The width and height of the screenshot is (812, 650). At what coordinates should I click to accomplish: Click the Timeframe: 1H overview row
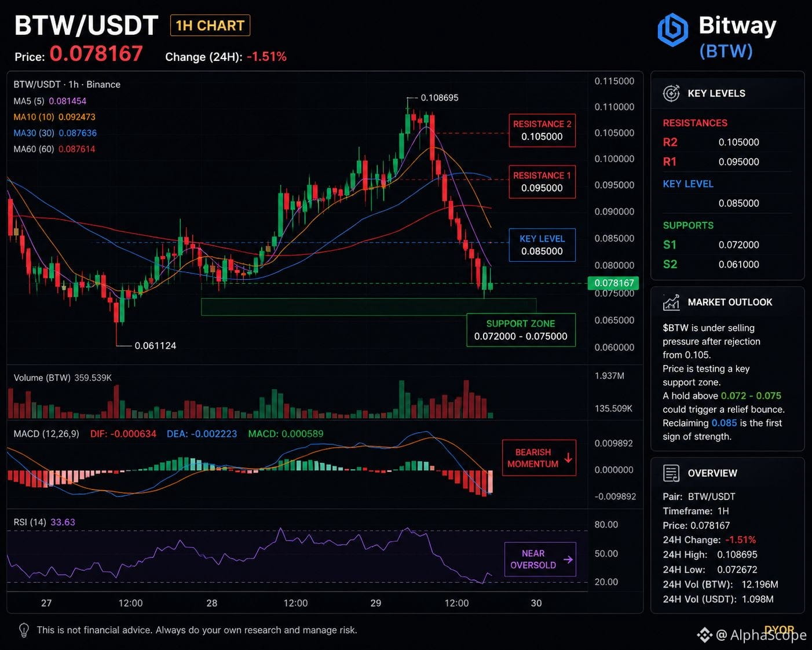coord(696,512)
